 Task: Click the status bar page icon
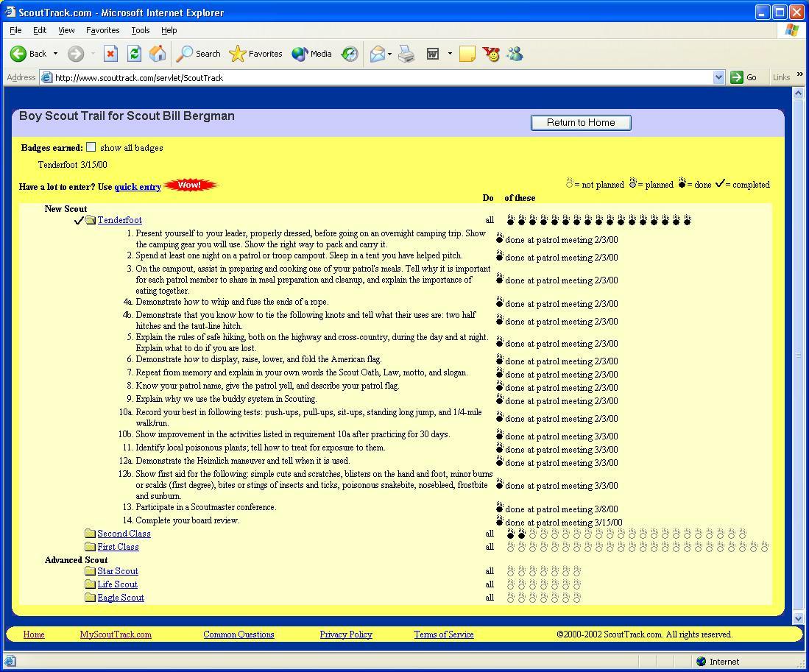pos(10,662)
